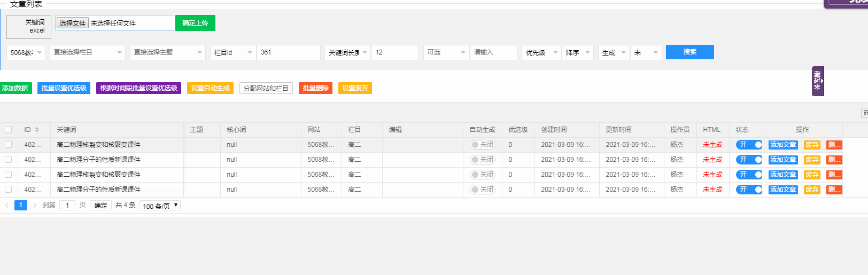Click the blue 搜索 button

[x=689, y=52]
